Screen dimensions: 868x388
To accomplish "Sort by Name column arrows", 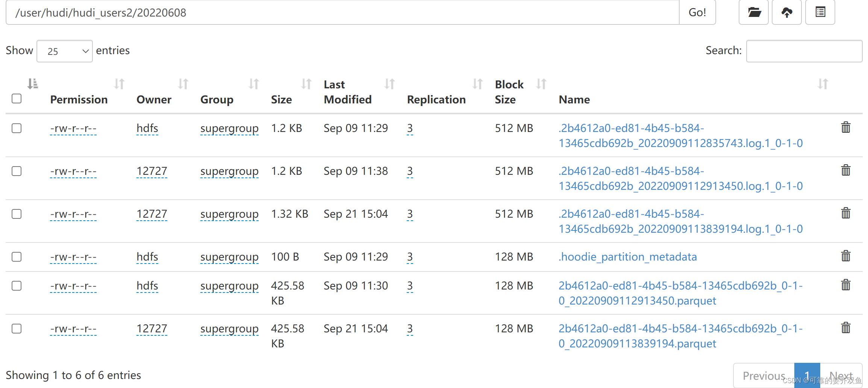I will point(823,83).
